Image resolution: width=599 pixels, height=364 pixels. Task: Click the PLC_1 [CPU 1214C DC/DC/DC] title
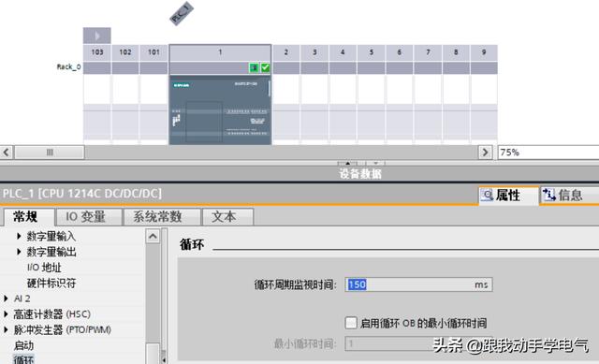pyautogui.click(x=81, y=194)
